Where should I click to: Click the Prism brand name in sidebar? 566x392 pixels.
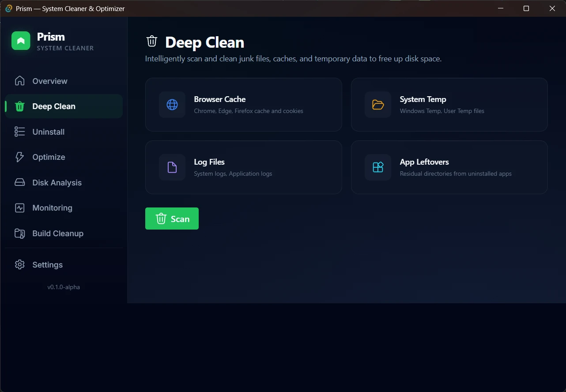click(x=51, y=37)
